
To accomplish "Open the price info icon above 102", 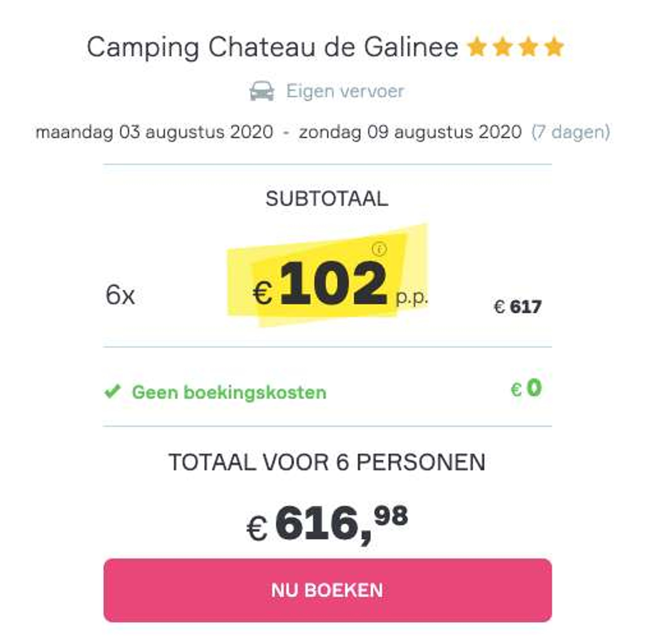I will pos(379,249).
